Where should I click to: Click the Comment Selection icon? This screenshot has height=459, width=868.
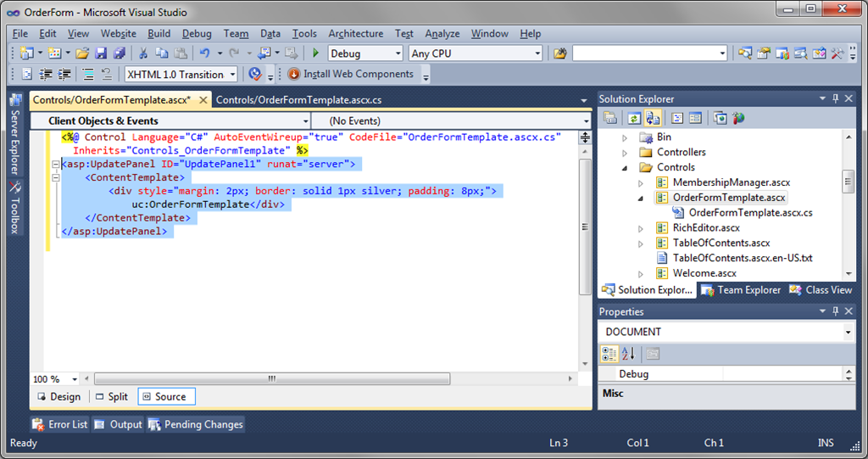pyautogui.click(x=88, y=74)
